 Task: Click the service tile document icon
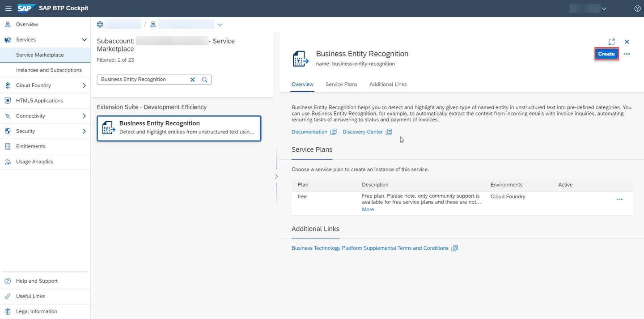pyautogui.click(x=109, y=128)
